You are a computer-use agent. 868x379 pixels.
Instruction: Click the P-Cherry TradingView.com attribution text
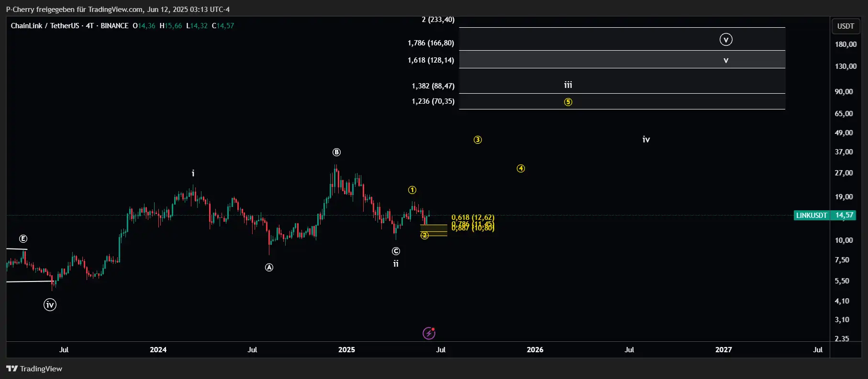[118, 10]
